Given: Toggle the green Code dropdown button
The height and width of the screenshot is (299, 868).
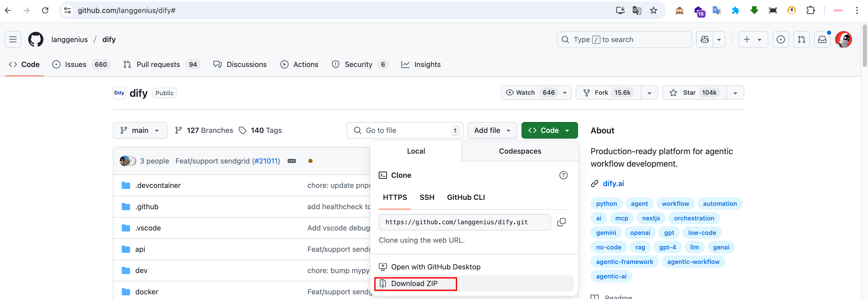Looking at the screenshot, I should (549, 131).
